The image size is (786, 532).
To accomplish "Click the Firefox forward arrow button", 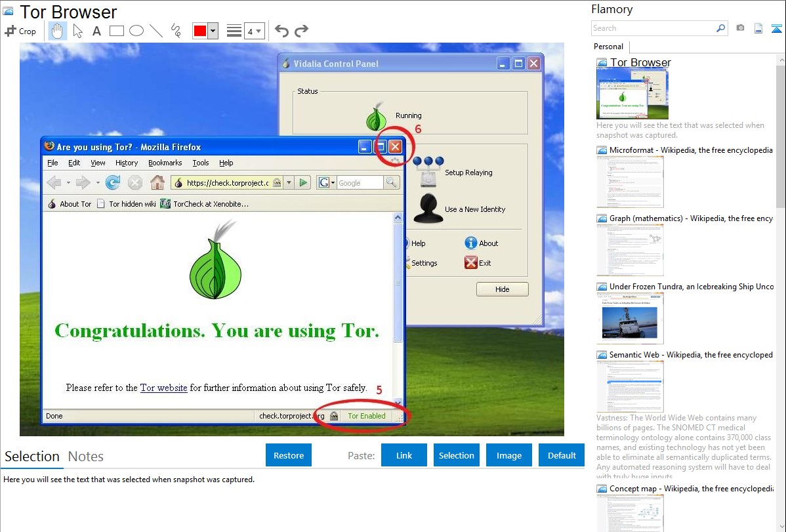I will pyautogui.click(x=83, y=182).
